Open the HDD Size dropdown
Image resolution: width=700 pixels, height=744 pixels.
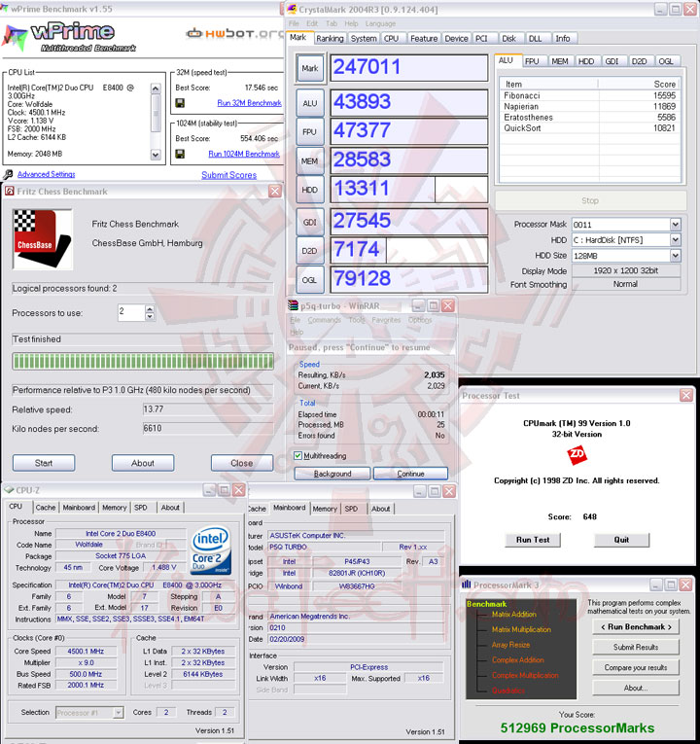coord(676,256)
